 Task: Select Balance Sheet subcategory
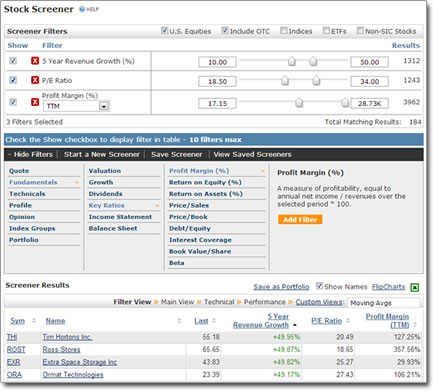point(113,228)
